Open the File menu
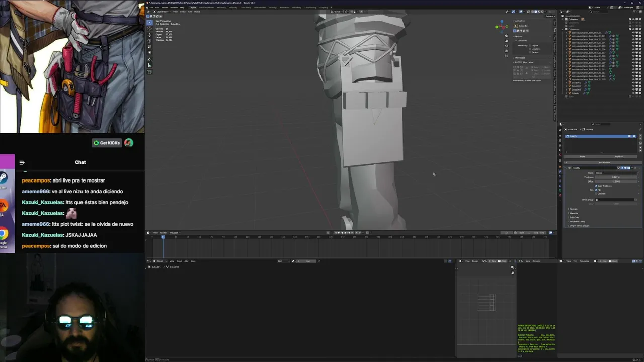This screenshot has width=644, height=362. (x=151, y=8)
